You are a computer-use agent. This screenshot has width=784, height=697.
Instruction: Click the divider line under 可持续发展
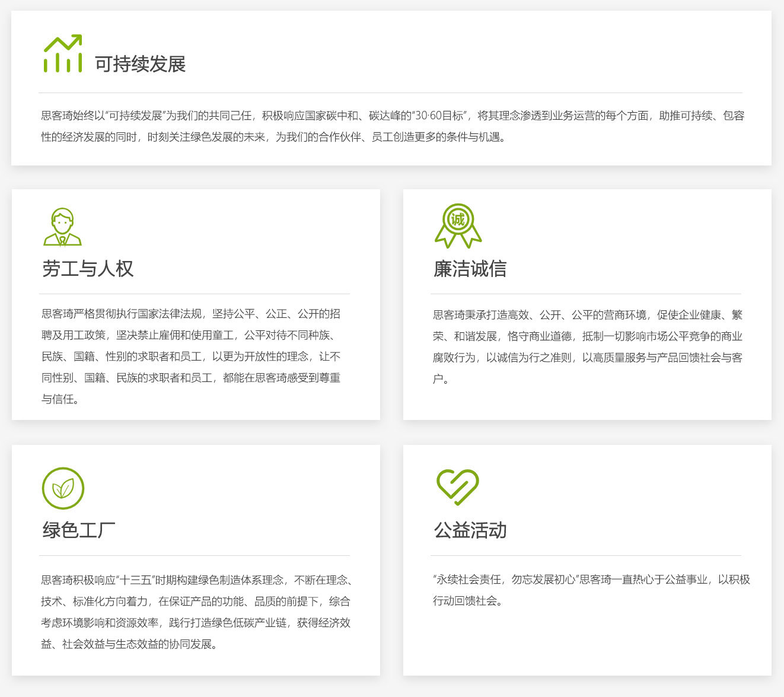click(x=390, y=93)
